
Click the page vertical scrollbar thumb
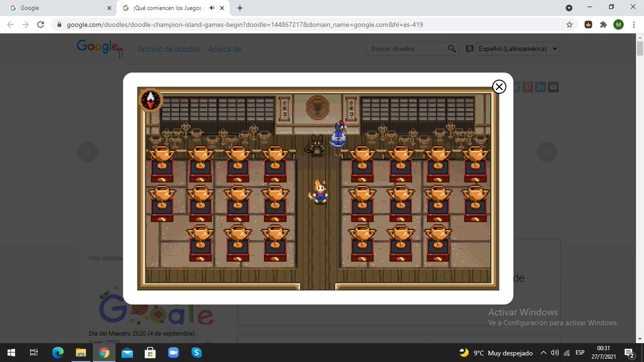click(x=640, y=49)
